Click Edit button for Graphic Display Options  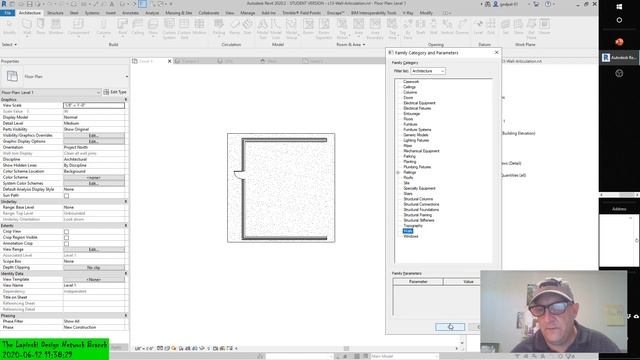(94, 141)
